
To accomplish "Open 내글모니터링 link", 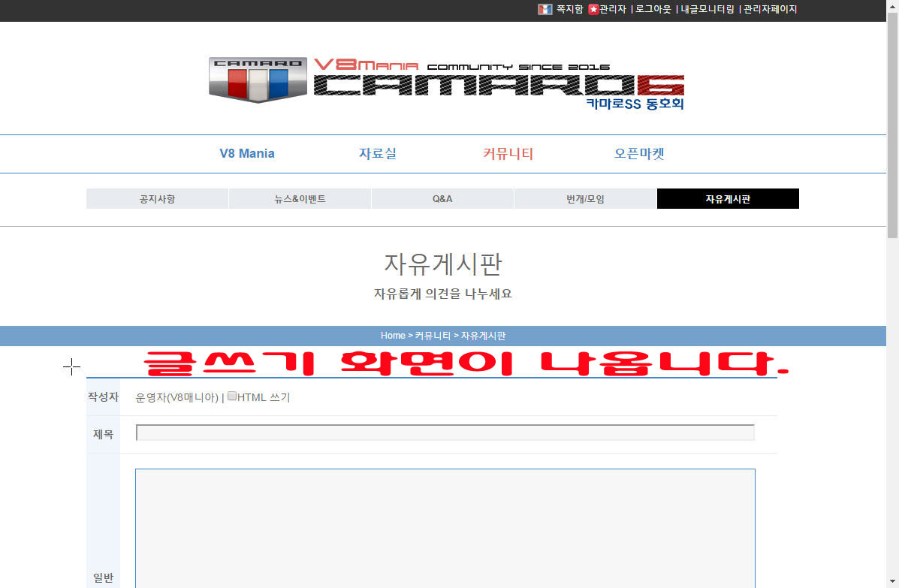I will pyautogui.click(x=707, y=9).
